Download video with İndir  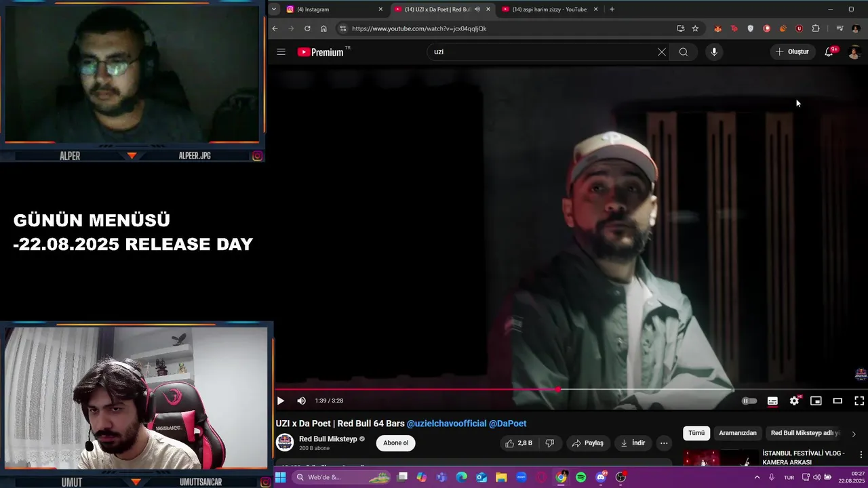pyautogui.click(x=632, y=443)
